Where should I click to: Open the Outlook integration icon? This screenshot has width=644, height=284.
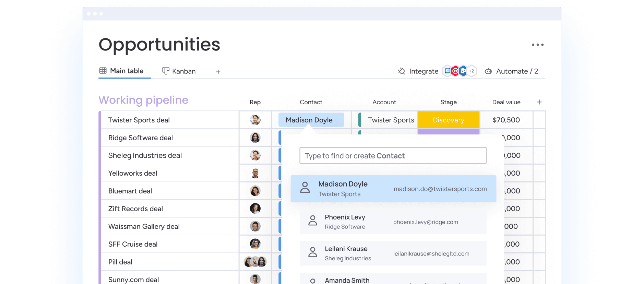(x=463, y=71)
